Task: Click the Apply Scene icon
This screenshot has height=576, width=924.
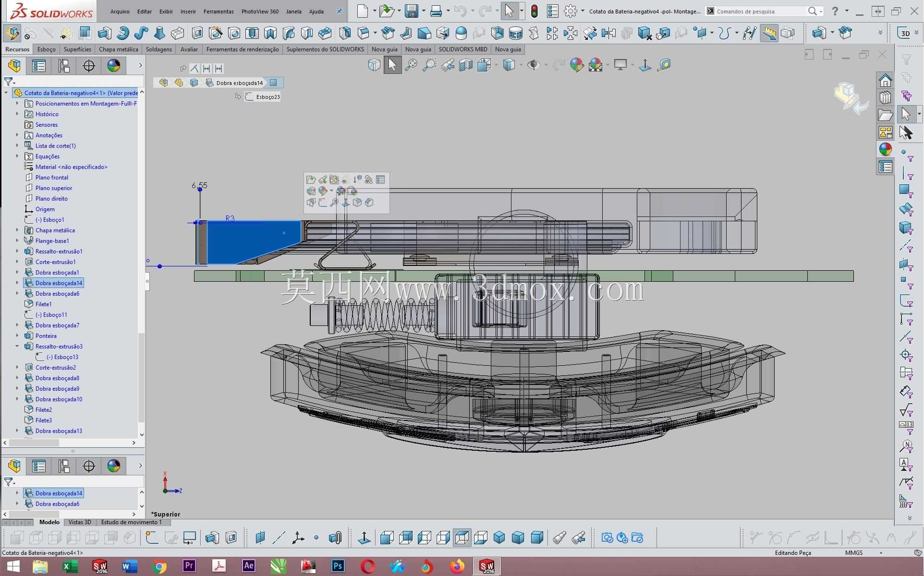Action: 595,65
